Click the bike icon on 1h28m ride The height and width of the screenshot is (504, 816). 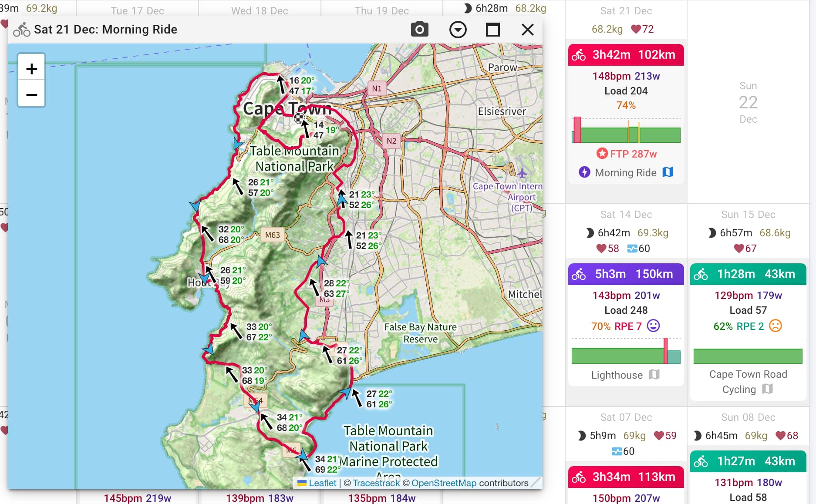click(701, 275)
